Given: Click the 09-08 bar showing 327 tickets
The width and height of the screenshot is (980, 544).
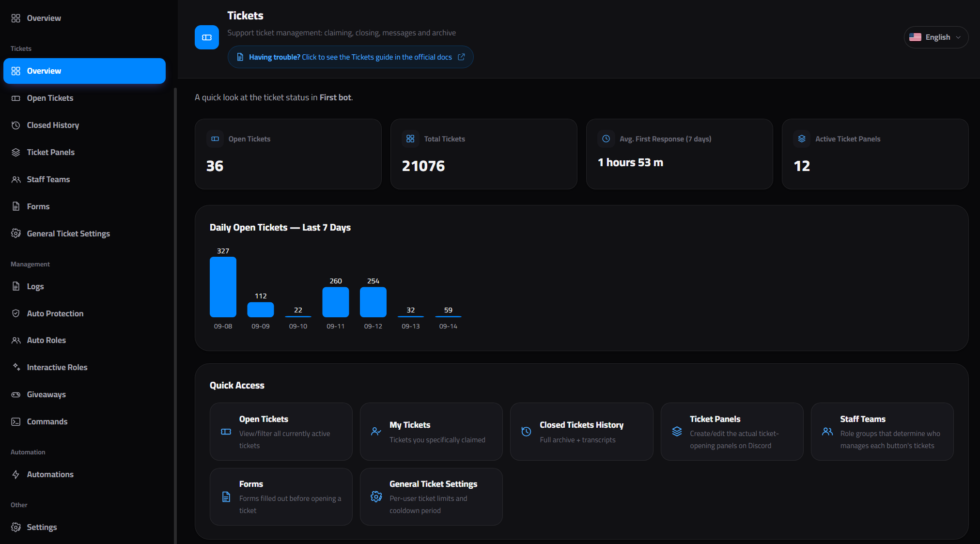Looking at the screenshot, I should click(223, 287).
